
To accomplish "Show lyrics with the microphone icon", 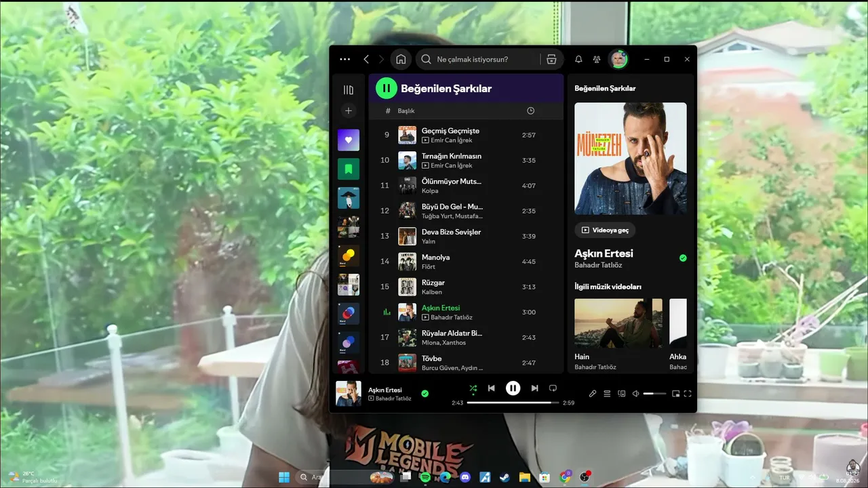I will tap(593, 393).
